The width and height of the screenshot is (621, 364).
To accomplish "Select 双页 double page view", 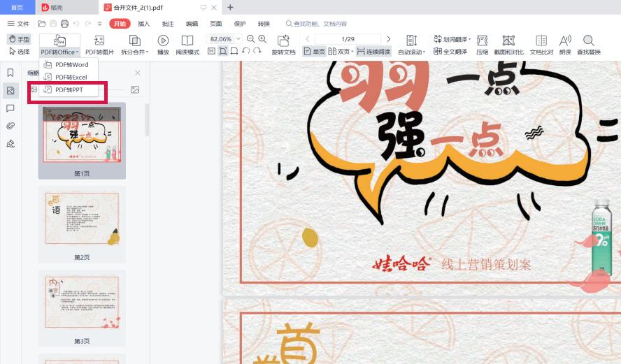I will [339, 52].
